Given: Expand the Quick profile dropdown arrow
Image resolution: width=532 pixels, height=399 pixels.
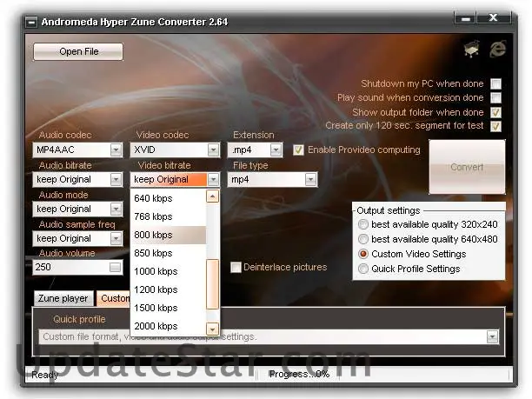Looking at the screenshot, I should (492, 337).
